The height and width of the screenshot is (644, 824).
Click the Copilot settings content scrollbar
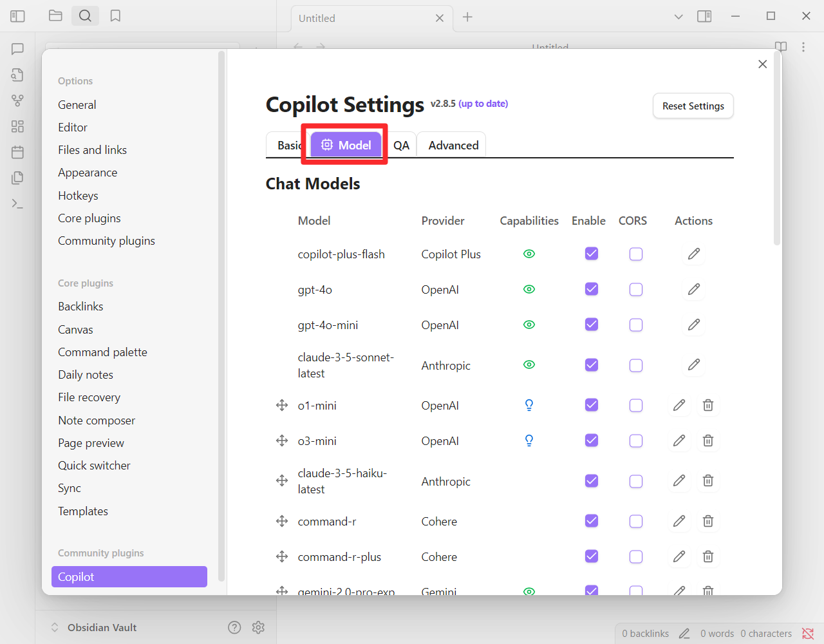pos(777,148)
